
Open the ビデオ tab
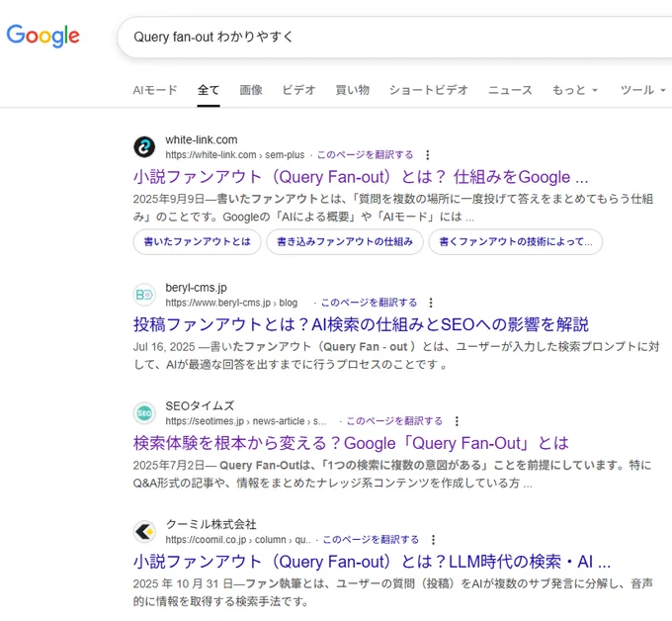pyautogui.click(x=298, y=90)
